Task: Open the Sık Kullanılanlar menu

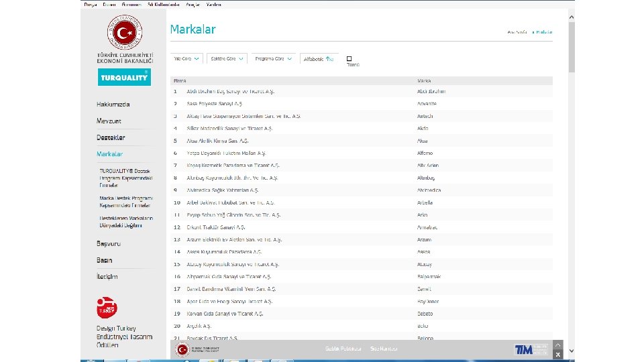Action: click(x=164, y=5)
